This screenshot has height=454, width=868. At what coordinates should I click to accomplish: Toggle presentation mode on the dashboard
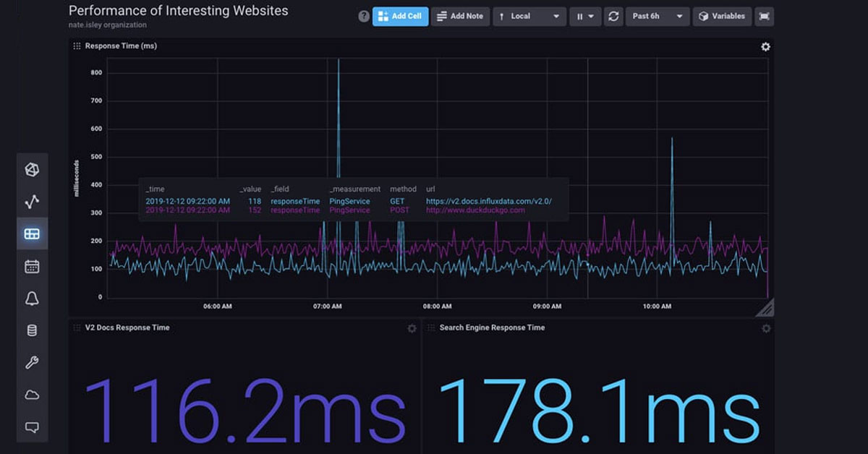pyautogui.click(x=764, y=16)
